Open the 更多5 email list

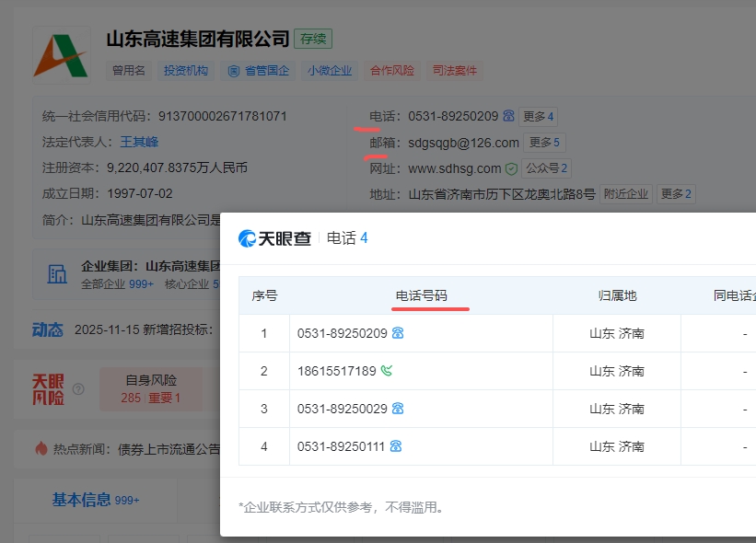[544, 143]
